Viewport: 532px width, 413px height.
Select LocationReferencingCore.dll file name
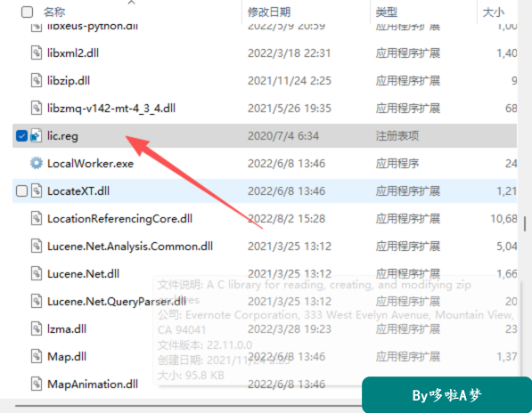click(119, 219)
